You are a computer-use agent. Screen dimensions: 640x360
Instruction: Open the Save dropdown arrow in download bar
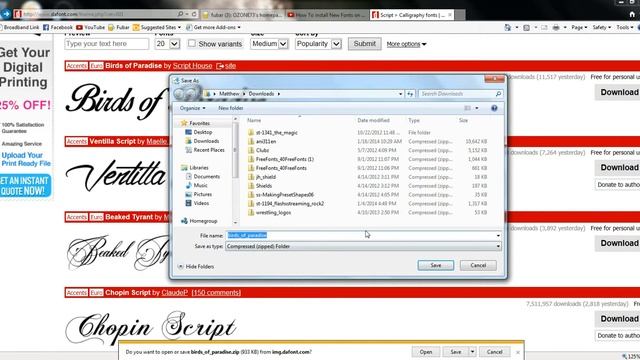pyautogui.click(x=472, y=352)
